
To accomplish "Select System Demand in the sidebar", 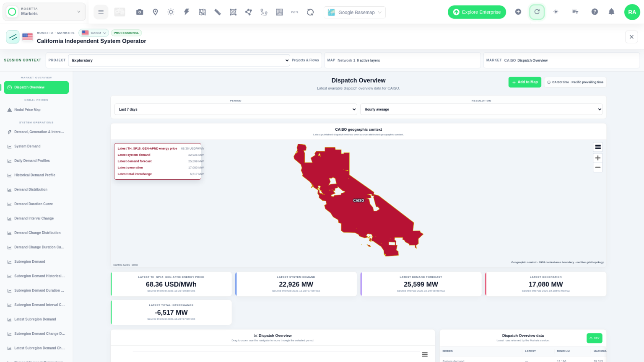I will pos(36,146).
